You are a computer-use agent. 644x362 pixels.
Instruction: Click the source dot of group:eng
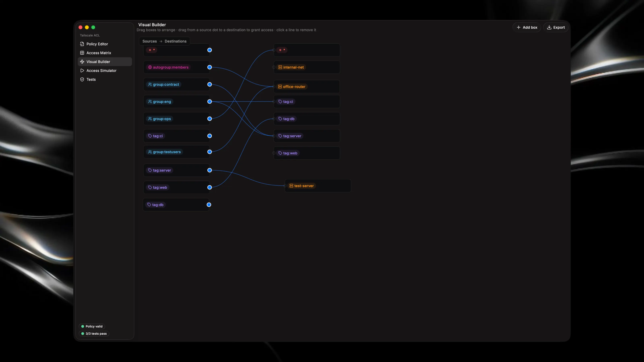(210, 101)
